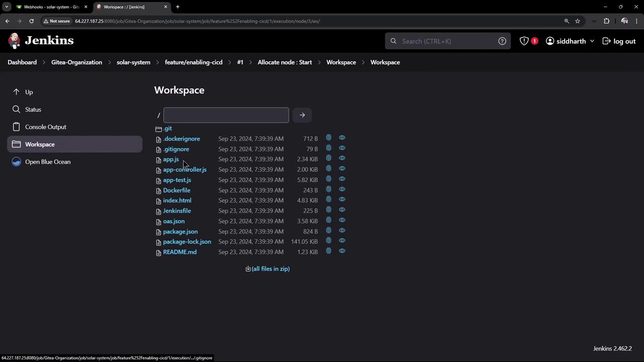644x362 pixels.
Task: Open the .git folder
Action: point(168,129)
